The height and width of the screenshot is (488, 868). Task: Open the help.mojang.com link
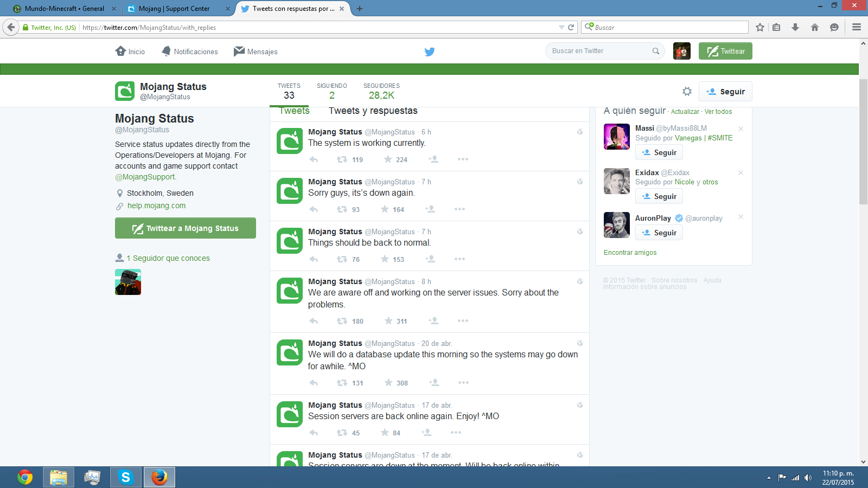click(156, 206)
